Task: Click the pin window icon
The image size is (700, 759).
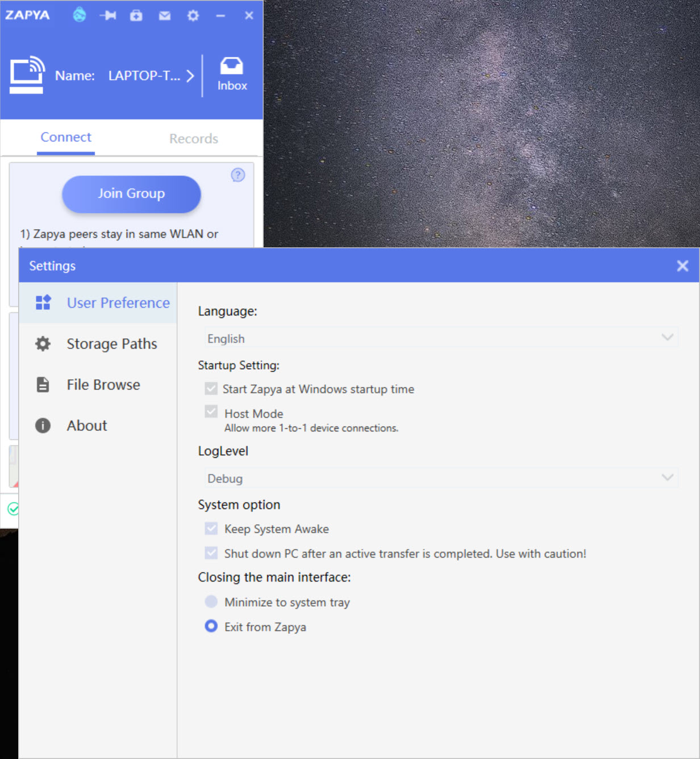Action: point(108,15)
